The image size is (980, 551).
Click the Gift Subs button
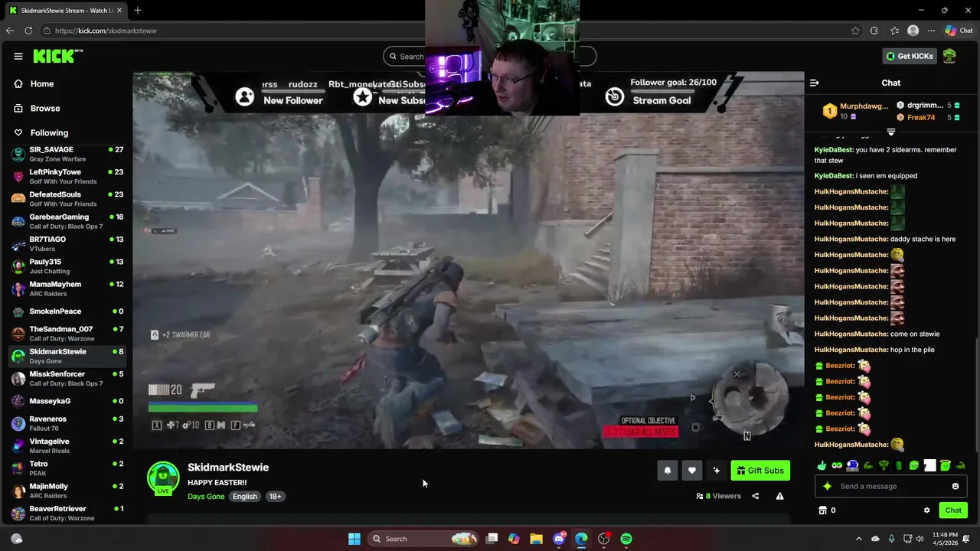(760, 471)
